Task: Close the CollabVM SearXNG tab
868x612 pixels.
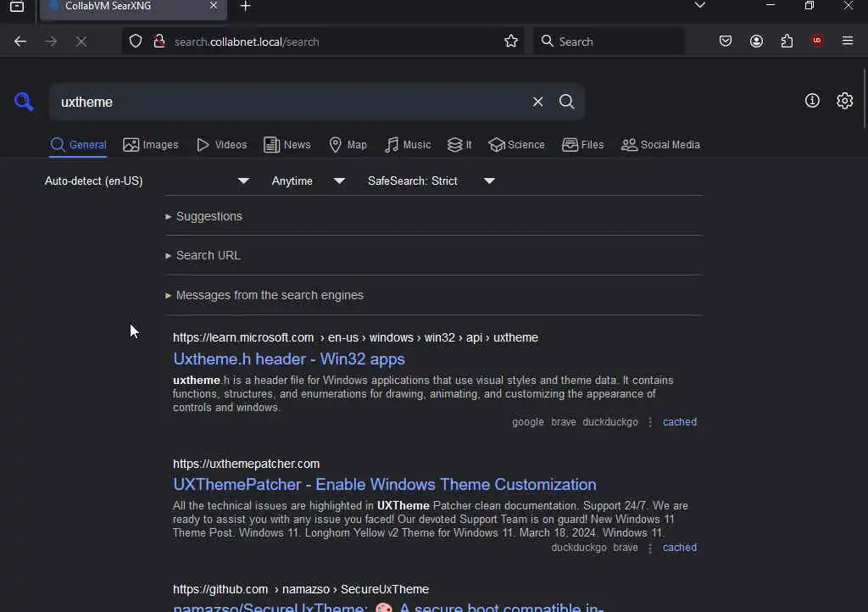Action: 213,6
